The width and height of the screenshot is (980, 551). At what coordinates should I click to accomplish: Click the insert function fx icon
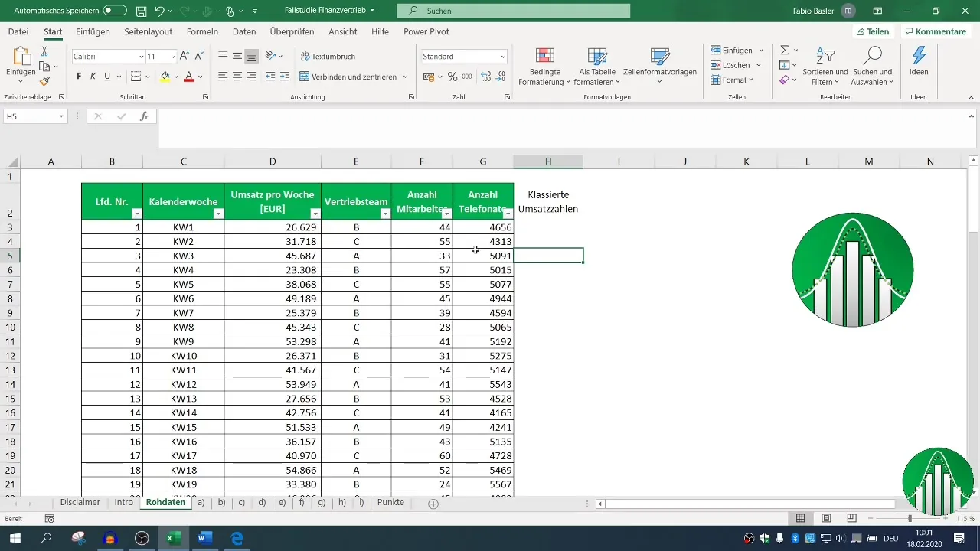(144, 116)
